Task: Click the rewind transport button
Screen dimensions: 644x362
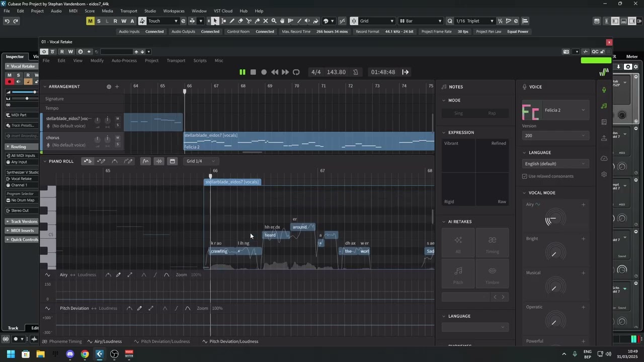Action: (274, 72)
